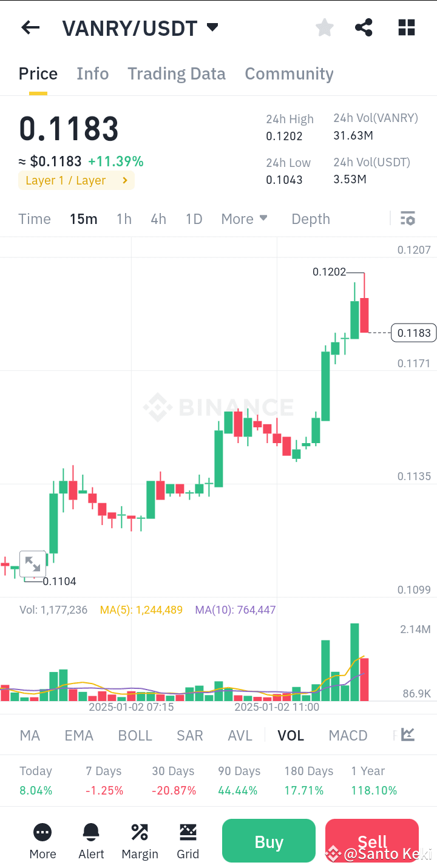Open the chart type selector icon
Screen dimensions: 437x868
pyautogui.click(x=407, y=734)
